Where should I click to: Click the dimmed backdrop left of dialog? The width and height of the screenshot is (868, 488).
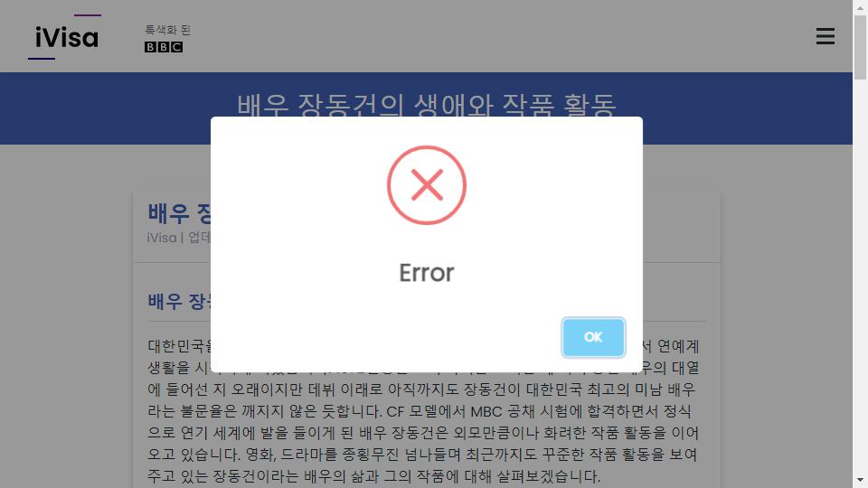click(105, 249)
